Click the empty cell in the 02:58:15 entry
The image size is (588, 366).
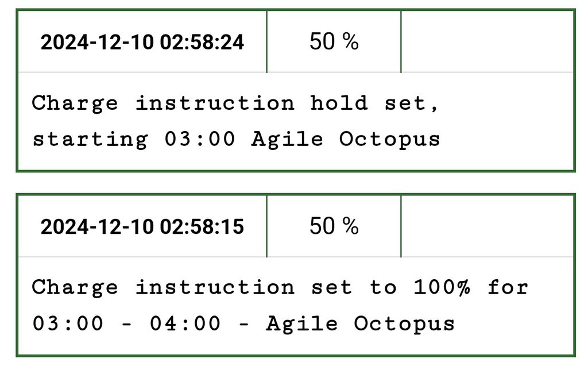487,226
